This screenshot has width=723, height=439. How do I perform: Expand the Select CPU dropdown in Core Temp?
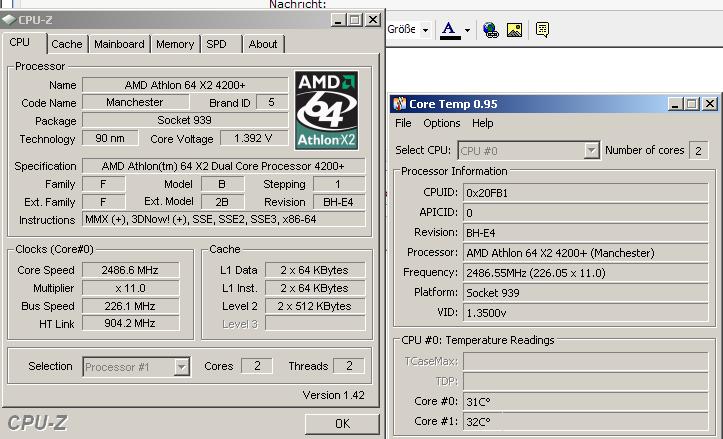pos(591,150)
